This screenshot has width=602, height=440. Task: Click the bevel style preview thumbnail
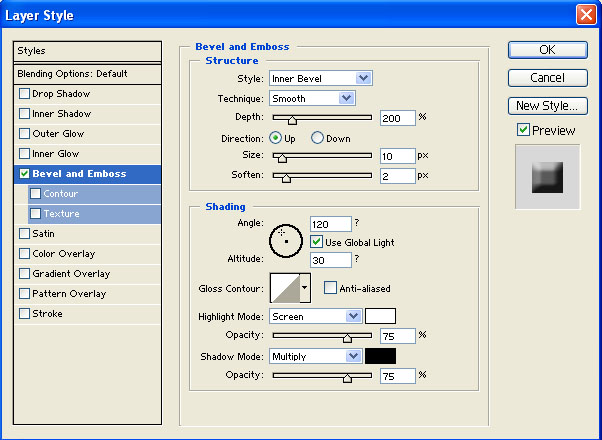[x=547, y=177]
